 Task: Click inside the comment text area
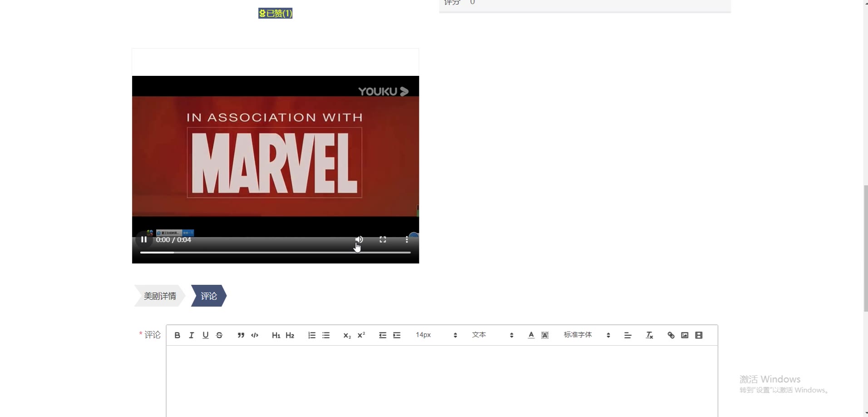point(442,381)
